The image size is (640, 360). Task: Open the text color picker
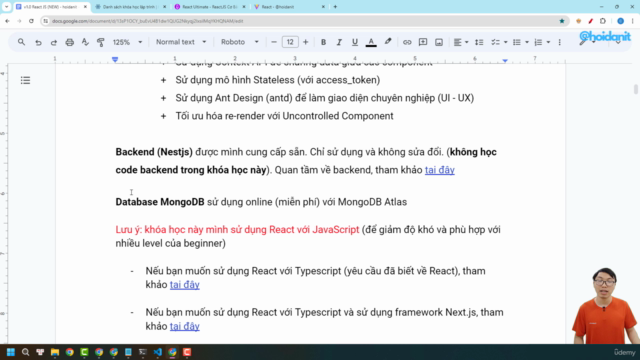click(371, 42)
